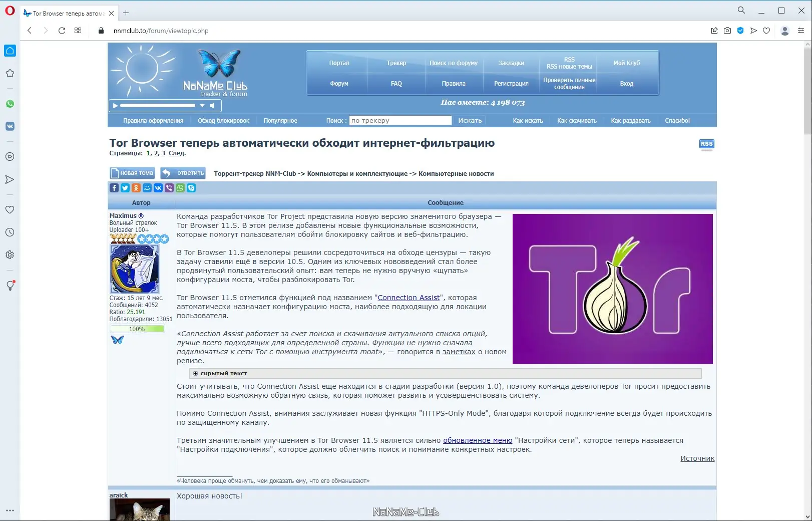This screenshot has height=521, width=812.
Task: Open Maximus user avatar picture
Action: pos(134,269)
